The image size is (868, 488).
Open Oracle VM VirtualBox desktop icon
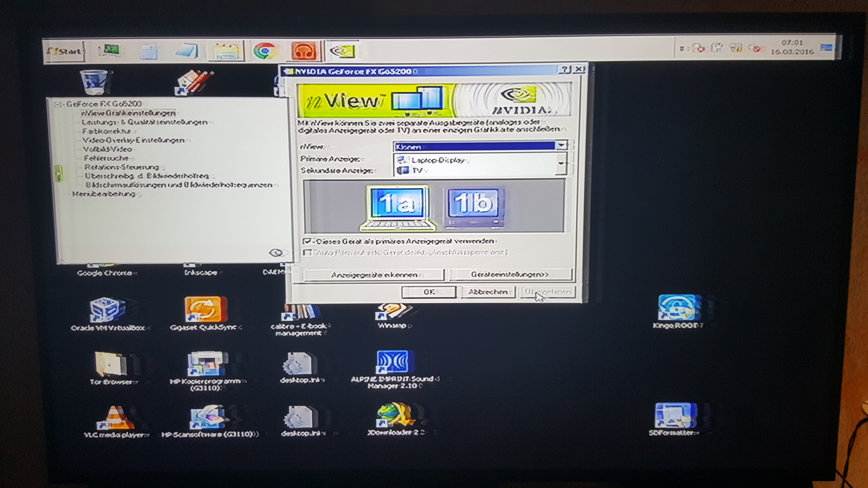point(108,314)
